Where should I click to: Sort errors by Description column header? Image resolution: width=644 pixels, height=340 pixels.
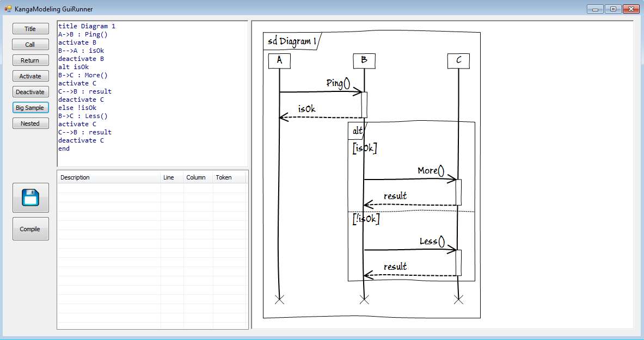coord(109,177)
